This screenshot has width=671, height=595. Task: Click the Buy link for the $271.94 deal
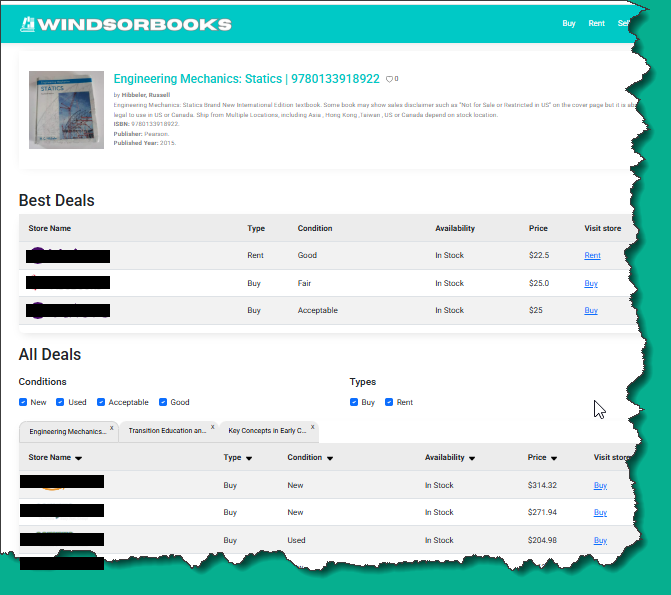click(x=600, y=512)
